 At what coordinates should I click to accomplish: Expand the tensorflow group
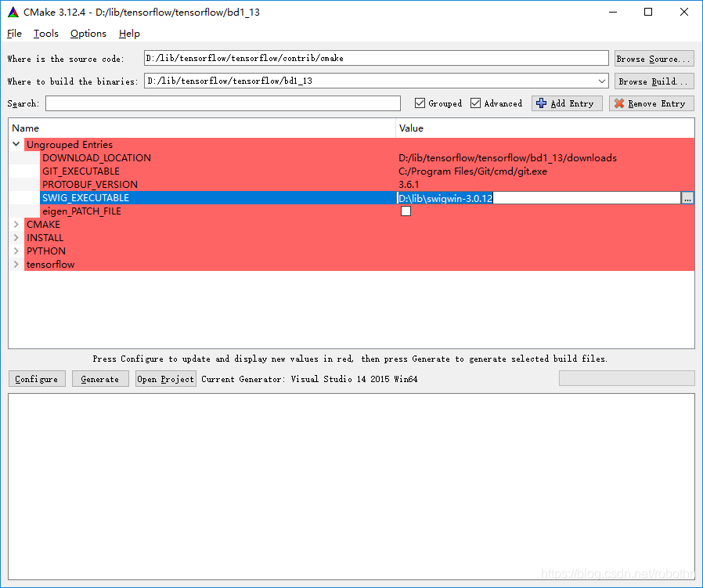point(16,264)
